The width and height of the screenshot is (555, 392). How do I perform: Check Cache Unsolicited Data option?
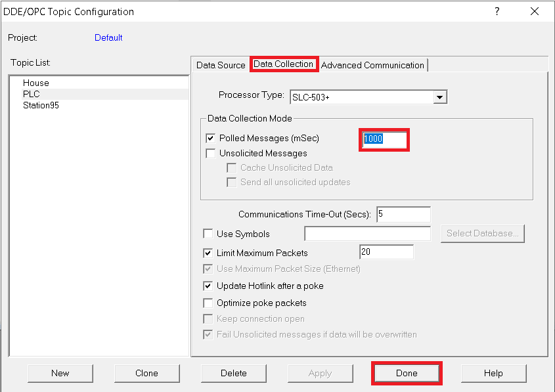click(231, 167)
